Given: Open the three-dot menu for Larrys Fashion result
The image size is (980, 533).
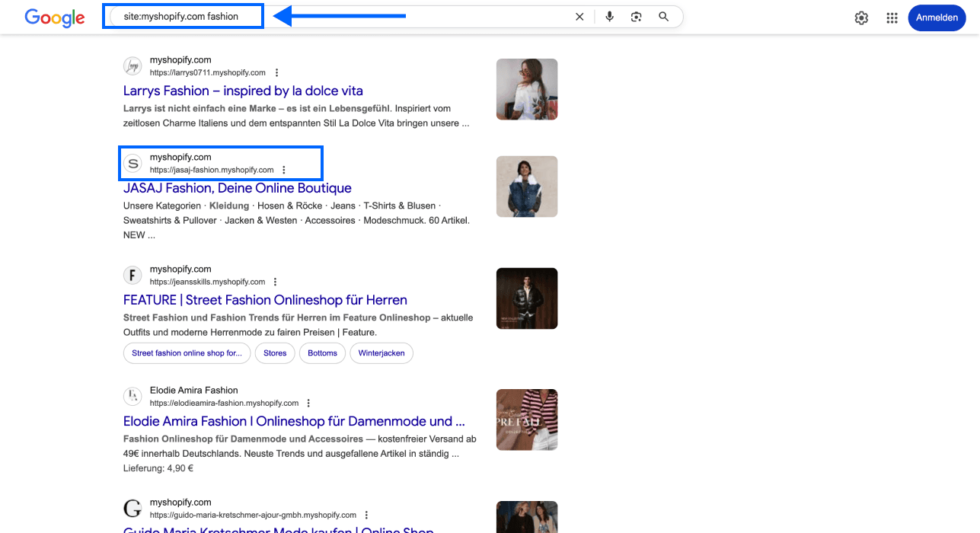Looking at the screenshot, I should [276, 72].
